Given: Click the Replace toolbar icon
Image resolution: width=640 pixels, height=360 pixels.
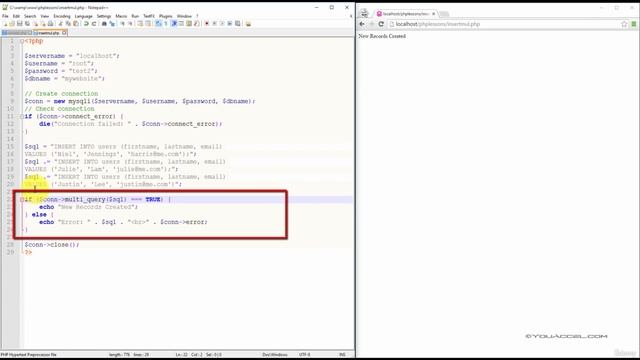Looking at the screenshot, I should 112,24.
